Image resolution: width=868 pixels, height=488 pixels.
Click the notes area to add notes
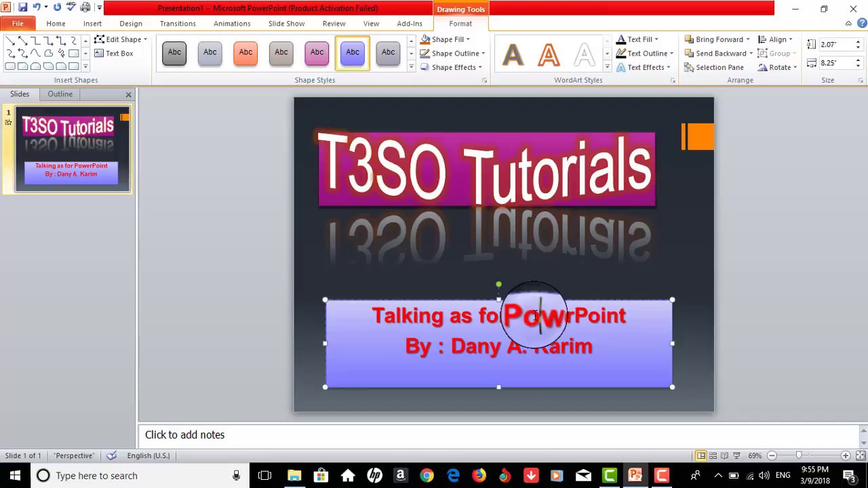click(x=498, y=435)
